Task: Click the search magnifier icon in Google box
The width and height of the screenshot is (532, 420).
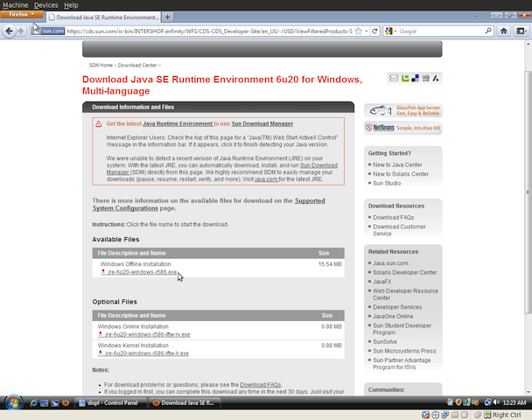Action: coord(488,31)
